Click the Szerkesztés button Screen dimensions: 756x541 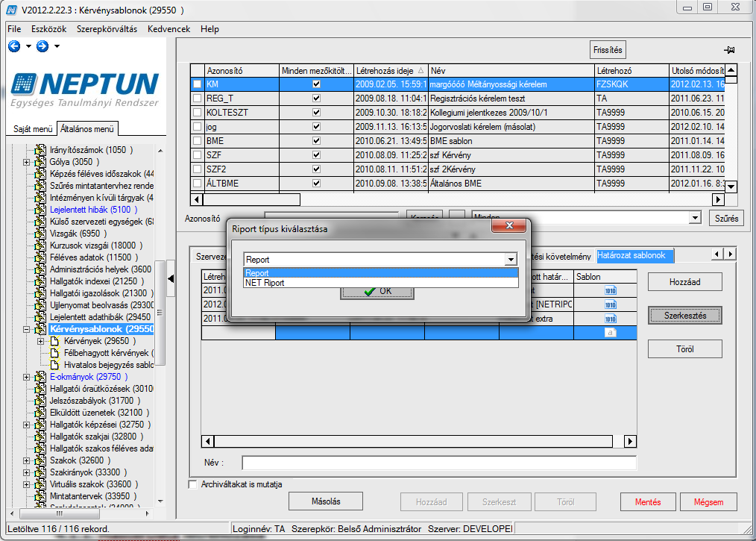tap(684, 316)
